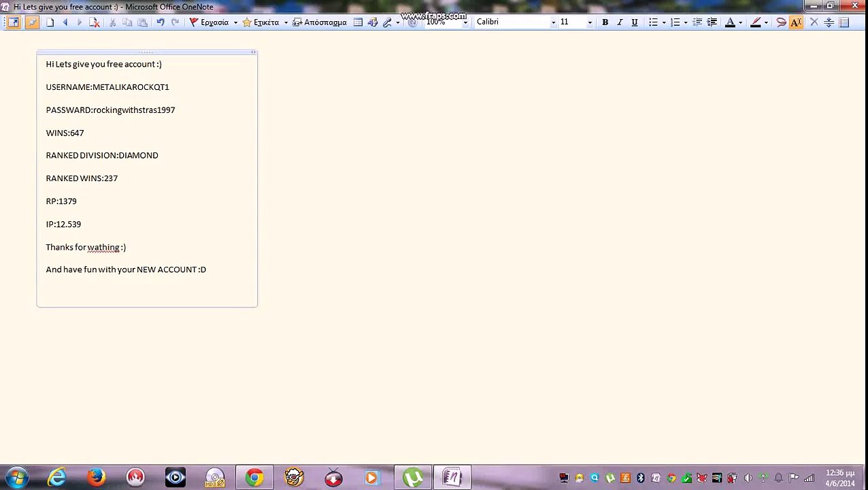Click the misspelled word wathing
This screenshot has width=868, height=490.
tap(103, 247)
